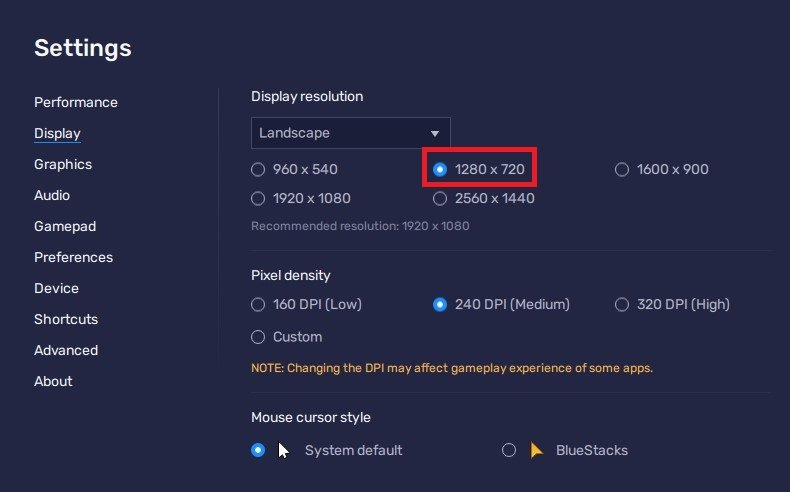Choose 320 DPI (High) pixel density
This screenshot has width=790, height=492.
coord(622,304)
